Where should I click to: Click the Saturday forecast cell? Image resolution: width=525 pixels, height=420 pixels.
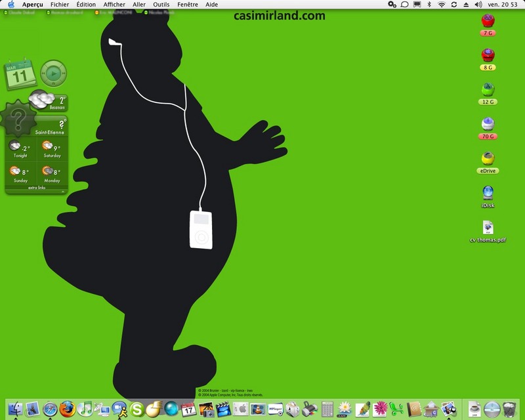point(52,149)
